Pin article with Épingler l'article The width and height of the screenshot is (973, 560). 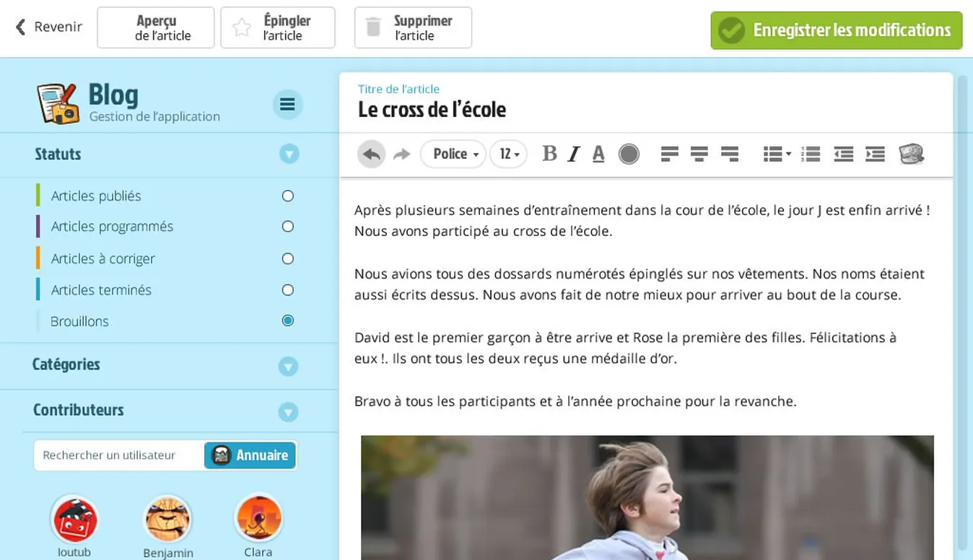coord(278,27)
